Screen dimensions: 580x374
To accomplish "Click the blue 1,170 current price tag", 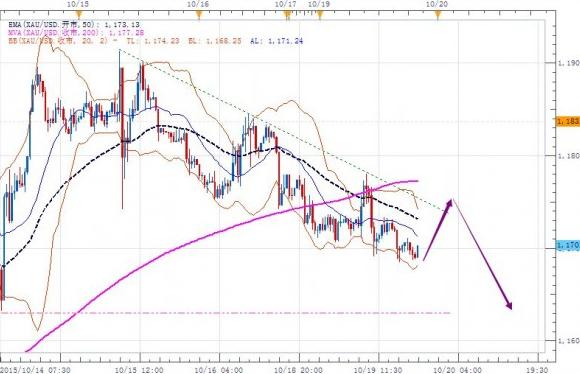I will 568,245.
